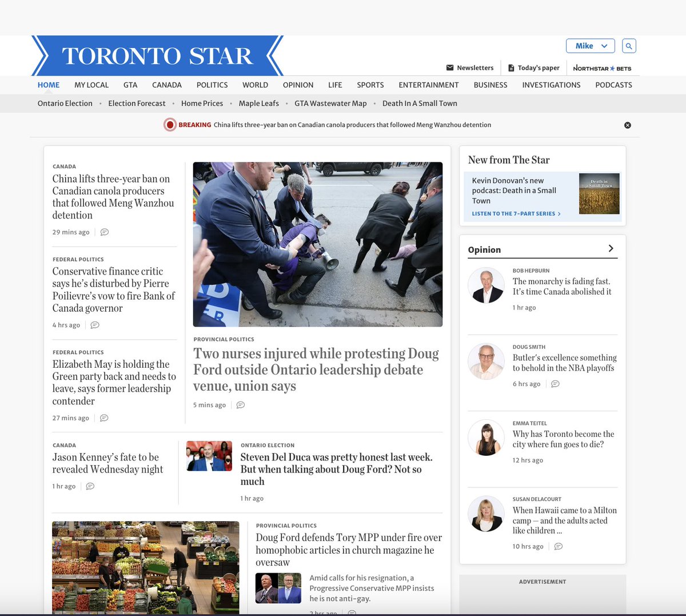The image size is (686, 616).
Task: Open the CANADA section
Action: point(167,85)
